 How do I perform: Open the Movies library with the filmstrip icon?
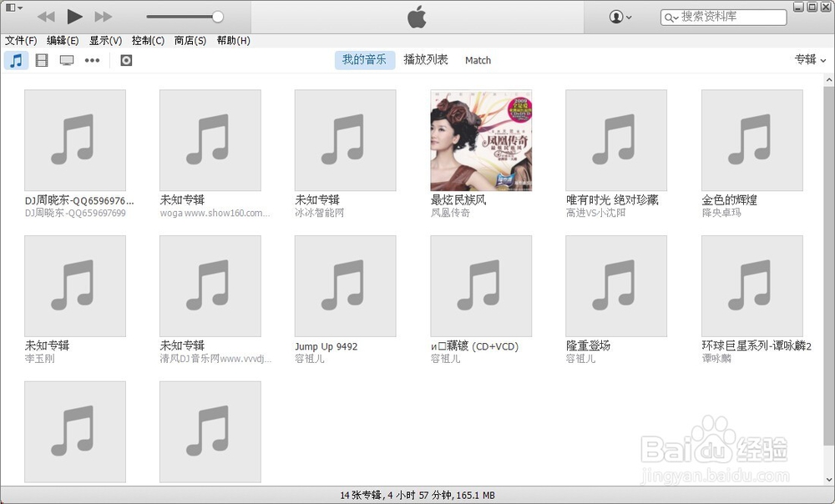(x=42, y=60)
